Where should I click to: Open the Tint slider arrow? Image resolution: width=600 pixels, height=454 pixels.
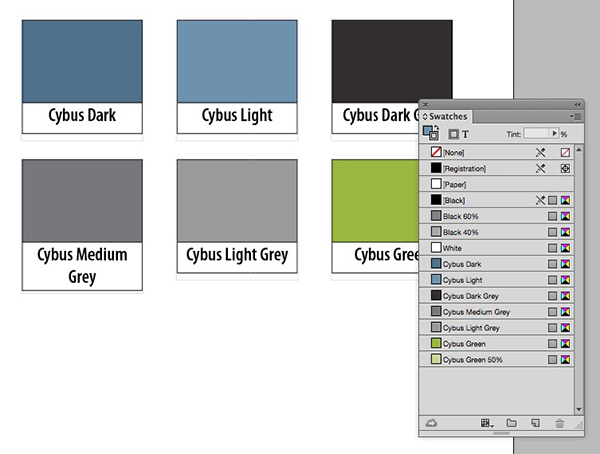[554, 134]
